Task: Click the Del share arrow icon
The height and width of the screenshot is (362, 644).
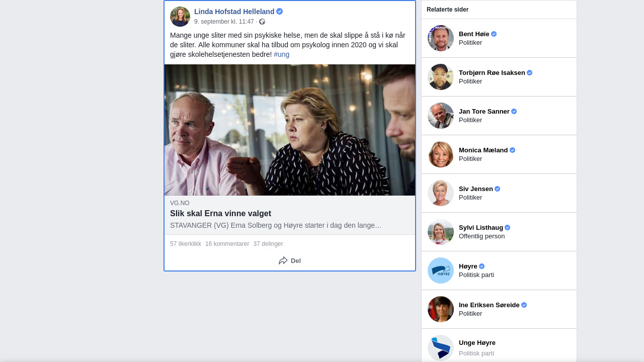Action: pyautogui.click(x=283, y=260)
